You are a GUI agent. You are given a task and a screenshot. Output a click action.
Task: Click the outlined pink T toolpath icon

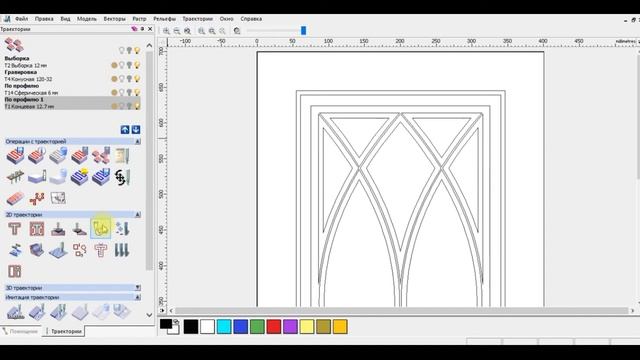pyautogui.click(x=100, y=250)
